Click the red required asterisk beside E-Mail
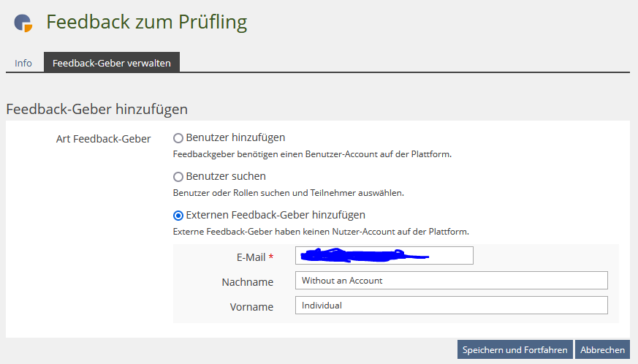Screen dimensions: 638x364 click(271, 257)
